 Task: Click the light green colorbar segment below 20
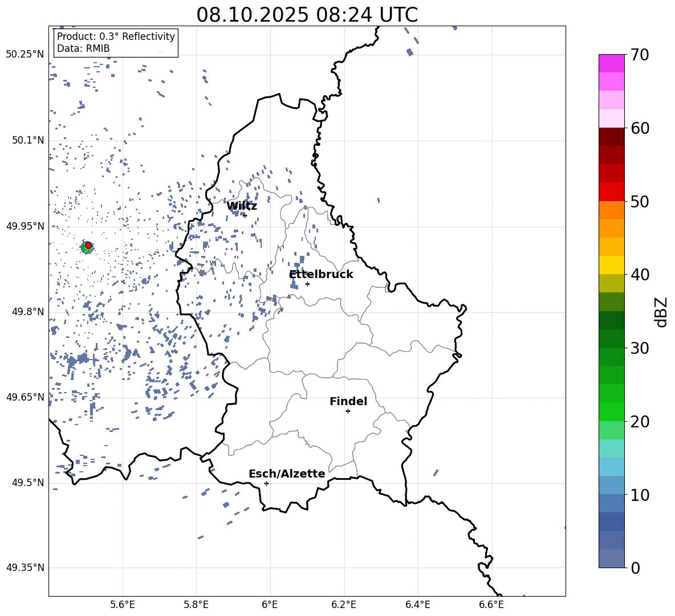(611, 430)
